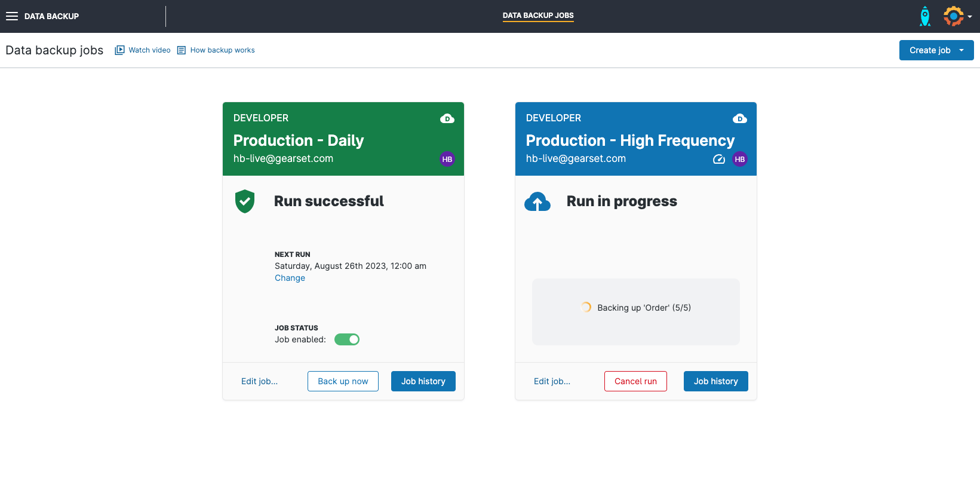
Task: Click the rocket icon in header
Action: (924, 16)
